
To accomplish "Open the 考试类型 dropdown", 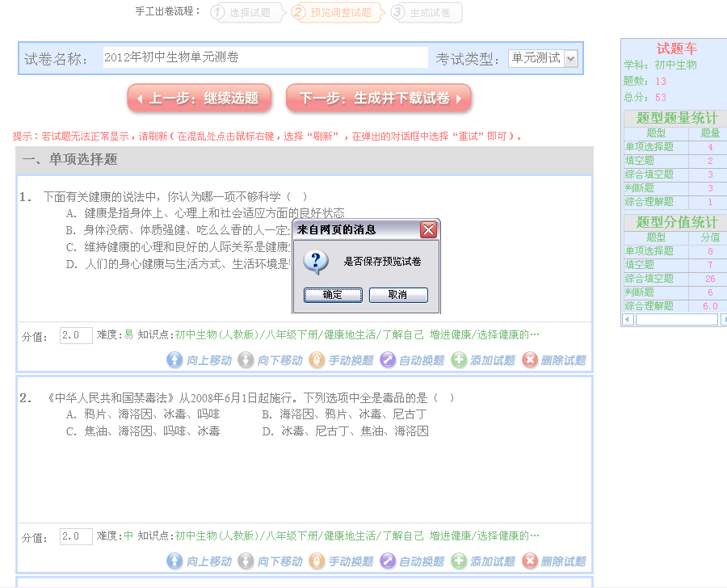I will point(570,58).
